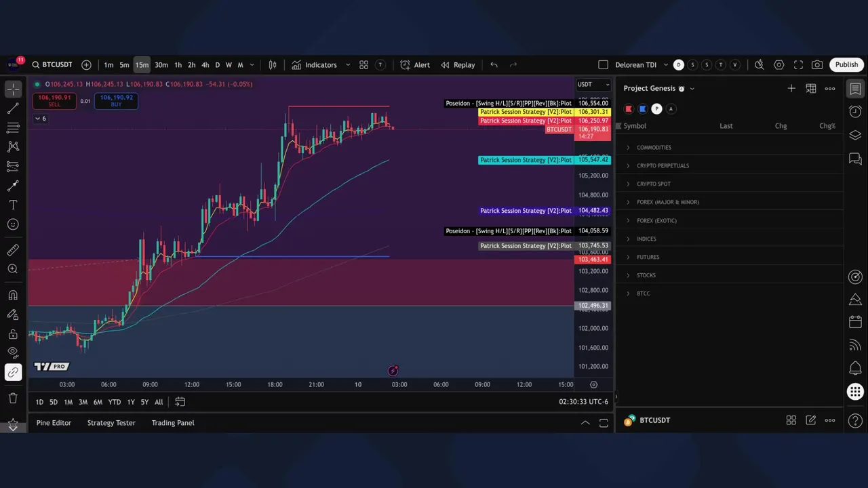Open watchlist advanced view icon

point(810,88)
